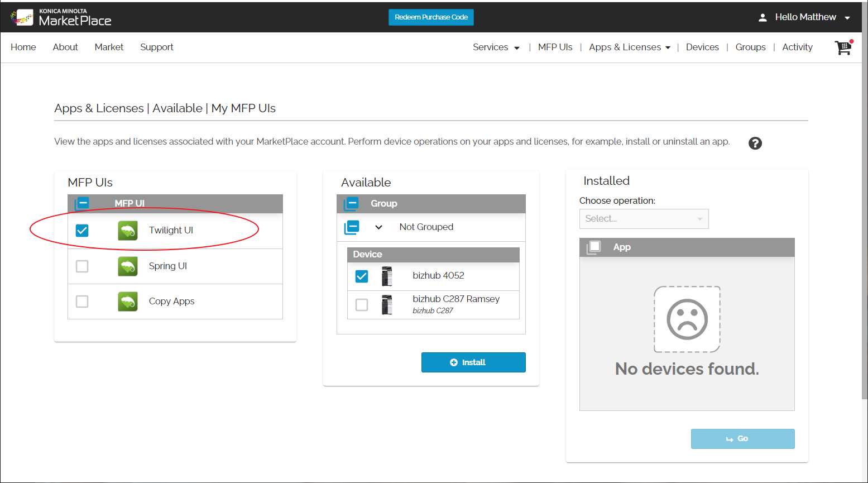Toggle select-all in Group header
868x483 pixels.
click(x=352, y=203)
